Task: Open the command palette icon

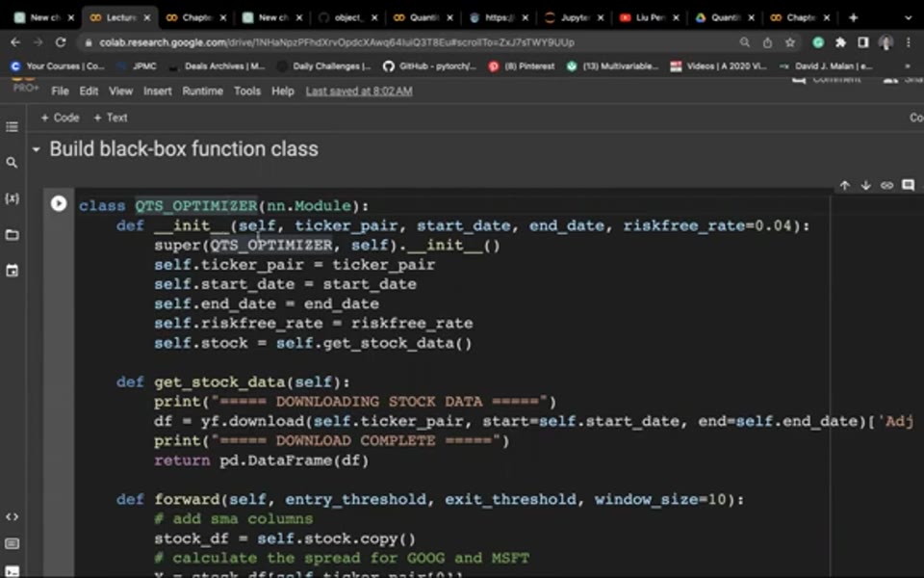Action: 12,543
